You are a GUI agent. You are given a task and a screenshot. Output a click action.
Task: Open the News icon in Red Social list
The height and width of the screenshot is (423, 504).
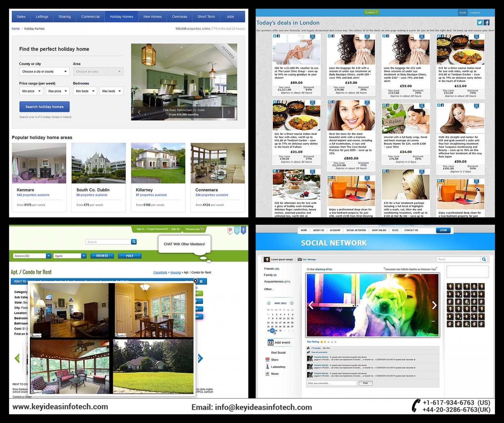coord(267,374)
